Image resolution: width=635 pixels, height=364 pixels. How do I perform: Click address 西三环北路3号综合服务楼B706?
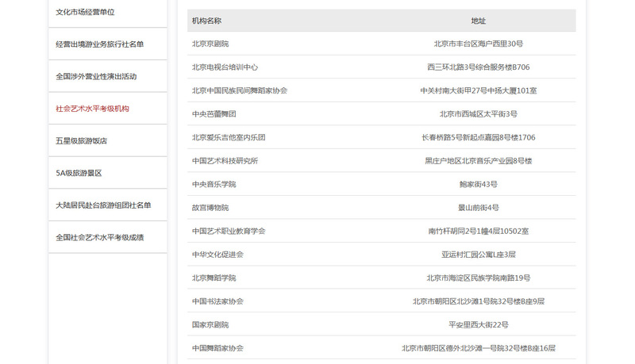point(479,67)
